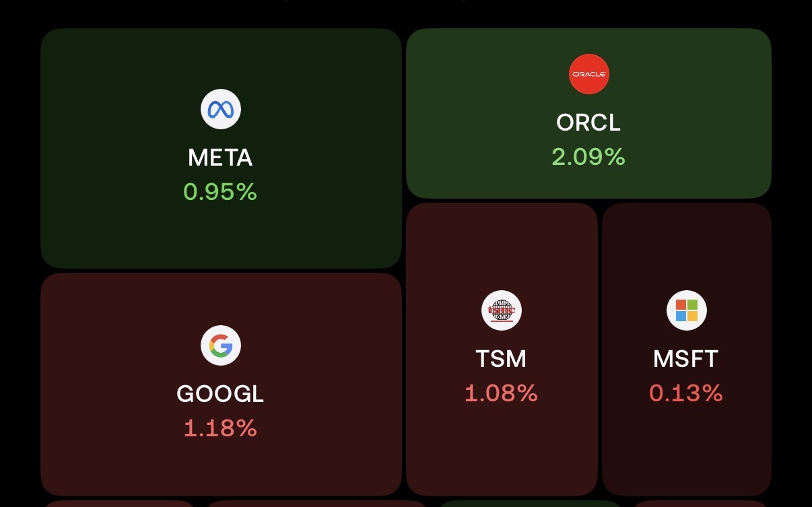Click TSM's 1.08% loss value
The height and width of the screenshot is (507, 812).
(502, 394)
